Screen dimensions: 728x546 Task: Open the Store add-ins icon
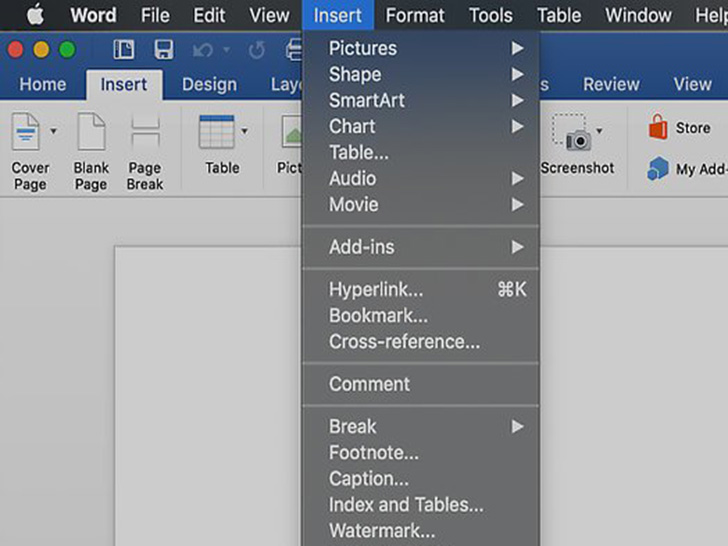point(658,128)
